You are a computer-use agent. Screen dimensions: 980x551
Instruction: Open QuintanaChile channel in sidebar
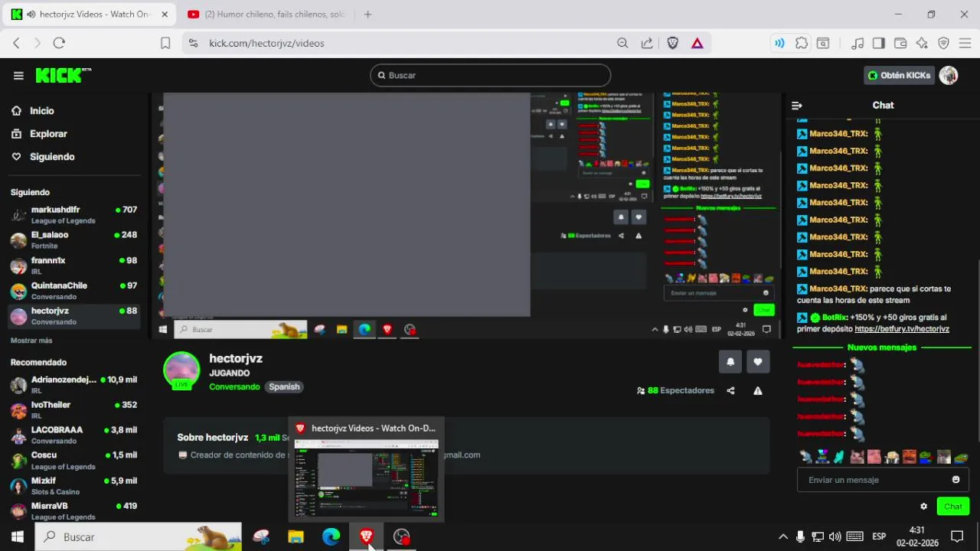[74, 291]
